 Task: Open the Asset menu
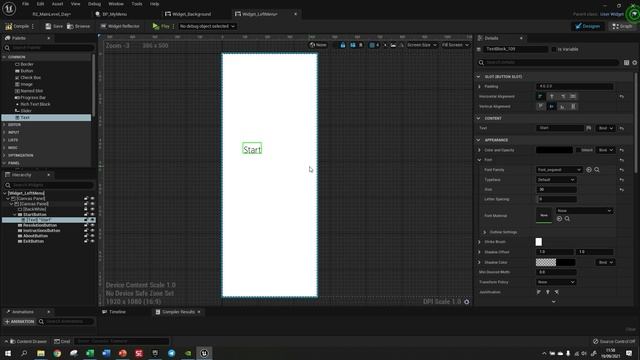pos(57,4)
